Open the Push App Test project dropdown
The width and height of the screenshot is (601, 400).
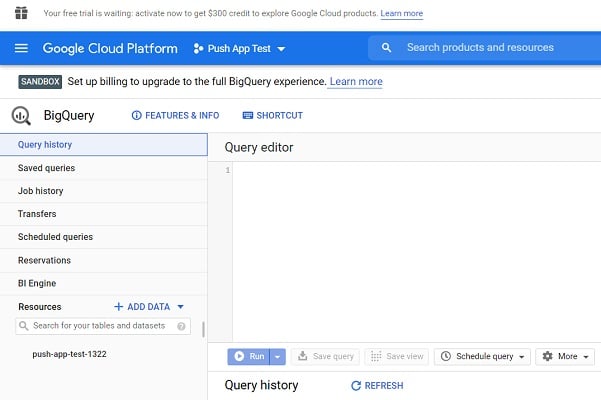pos(281,49)
